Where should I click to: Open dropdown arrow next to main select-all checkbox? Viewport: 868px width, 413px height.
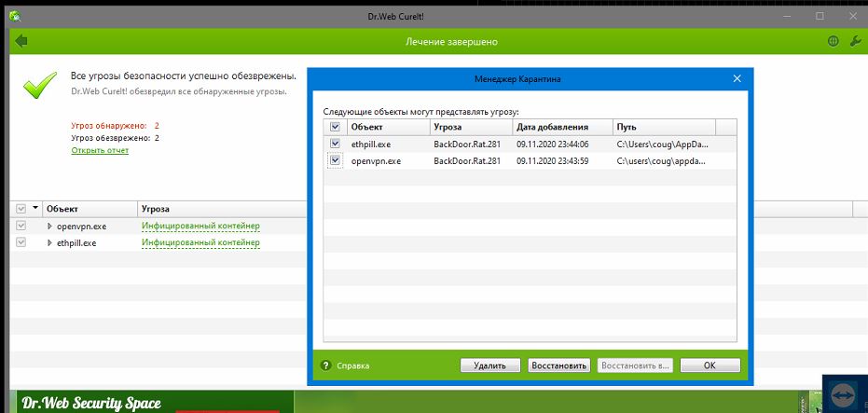pyautogui.click(x=35, y=208)
